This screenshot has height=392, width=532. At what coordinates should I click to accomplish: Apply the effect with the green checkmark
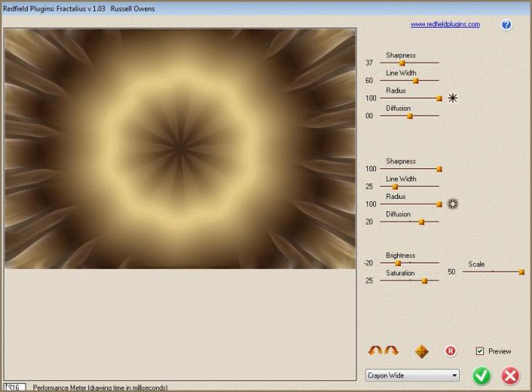point(481,376)
